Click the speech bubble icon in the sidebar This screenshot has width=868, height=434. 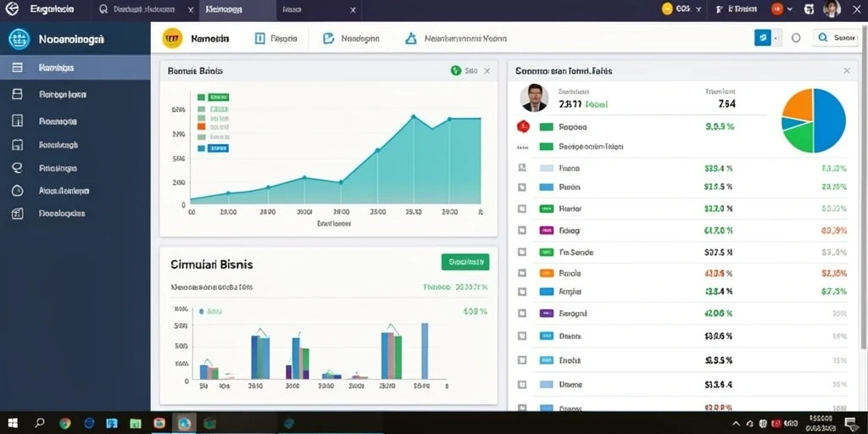[17, 168]
